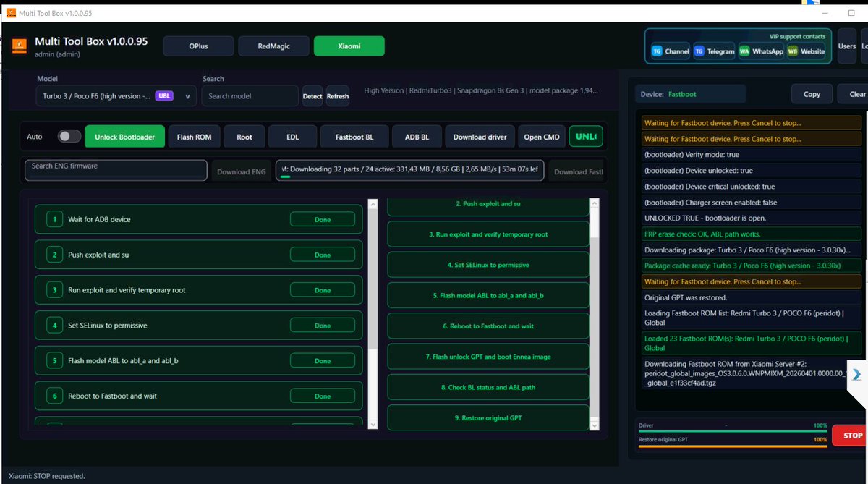
Task: Click the Refresh button
Action: tap(338, 96)
